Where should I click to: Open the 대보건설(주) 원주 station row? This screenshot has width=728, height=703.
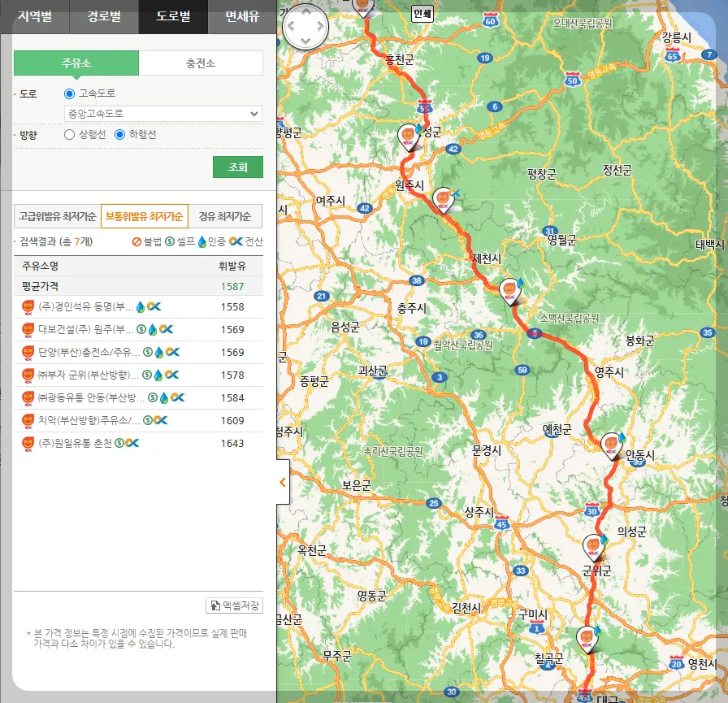(x=138, y=330)
